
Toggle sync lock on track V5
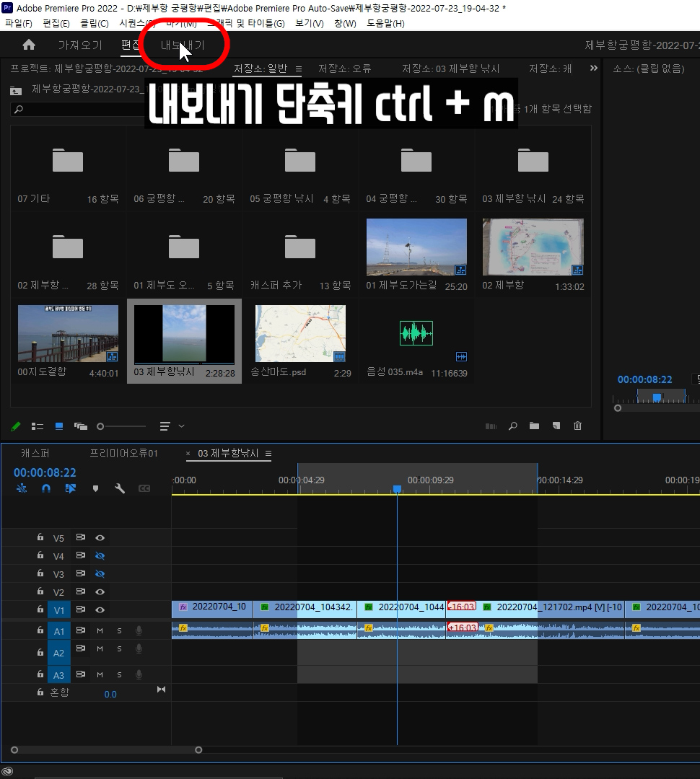pos(81,537)
